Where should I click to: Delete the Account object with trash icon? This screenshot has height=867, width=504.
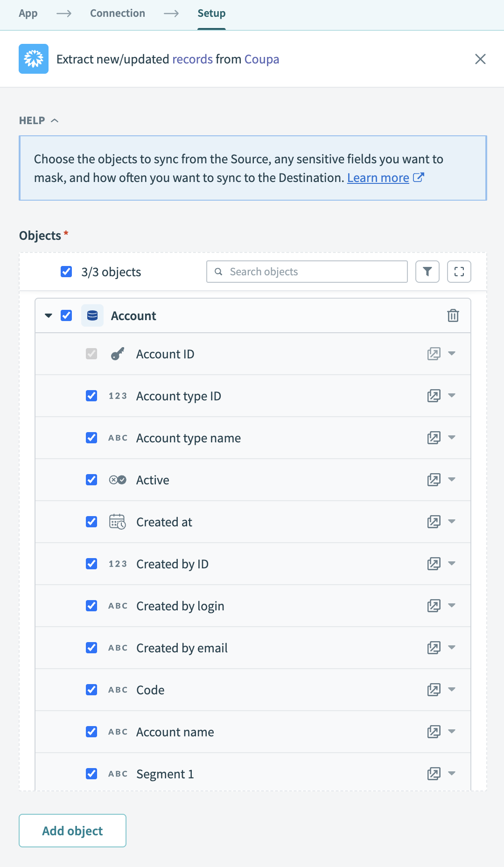point(453,316)
